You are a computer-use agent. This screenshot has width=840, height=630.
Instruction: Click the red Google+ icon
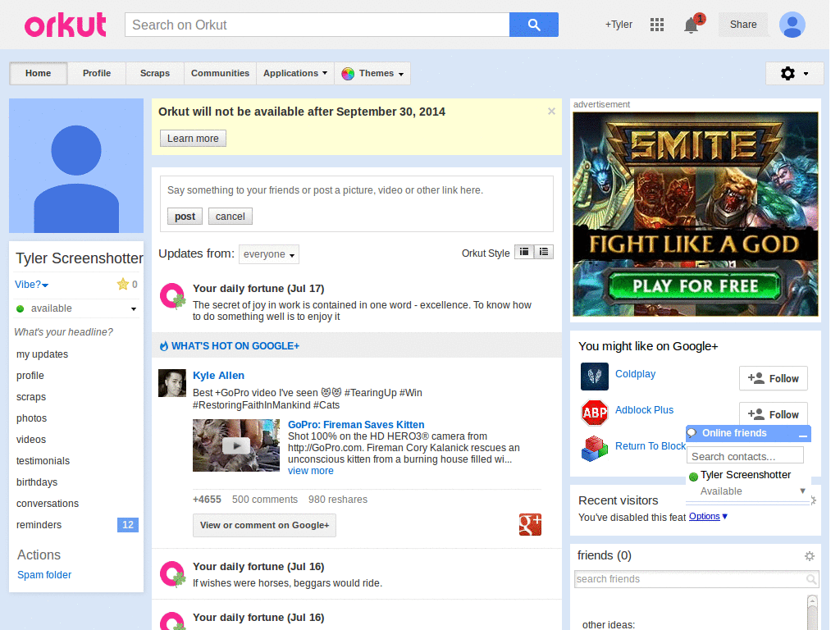coord(530,524)
